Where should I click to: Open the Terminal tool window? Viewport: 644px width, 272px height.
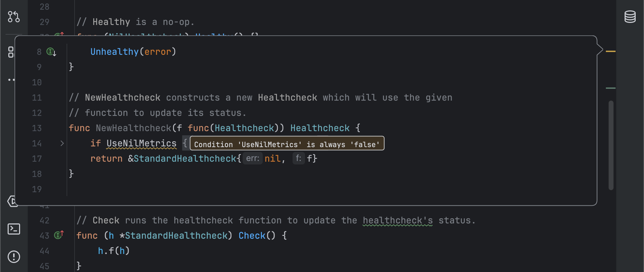coord(14,229)
